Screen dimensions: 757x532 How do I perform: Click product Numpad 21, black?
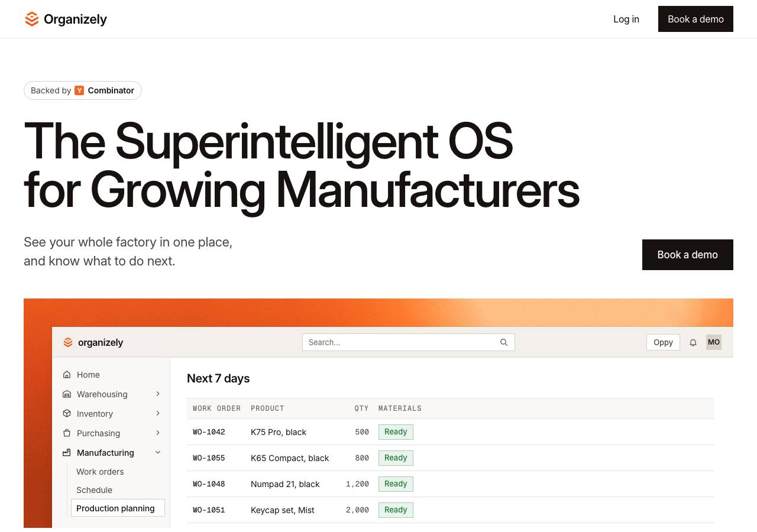(285, 484)
